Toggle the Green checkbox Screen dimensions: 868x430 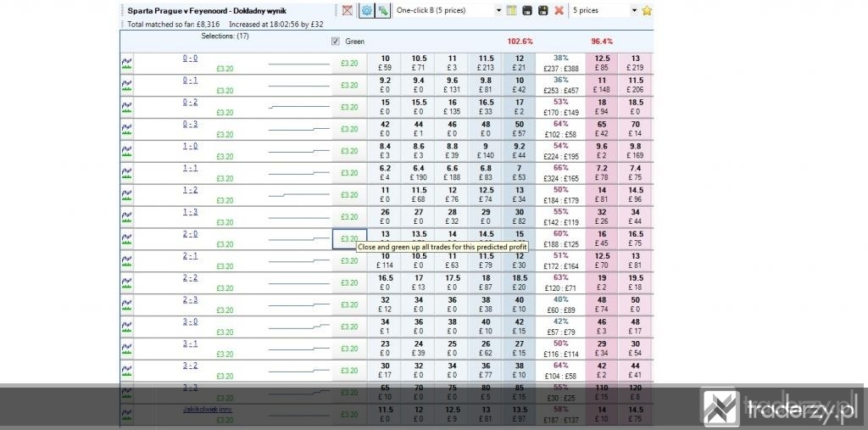[x=335, y=41]
